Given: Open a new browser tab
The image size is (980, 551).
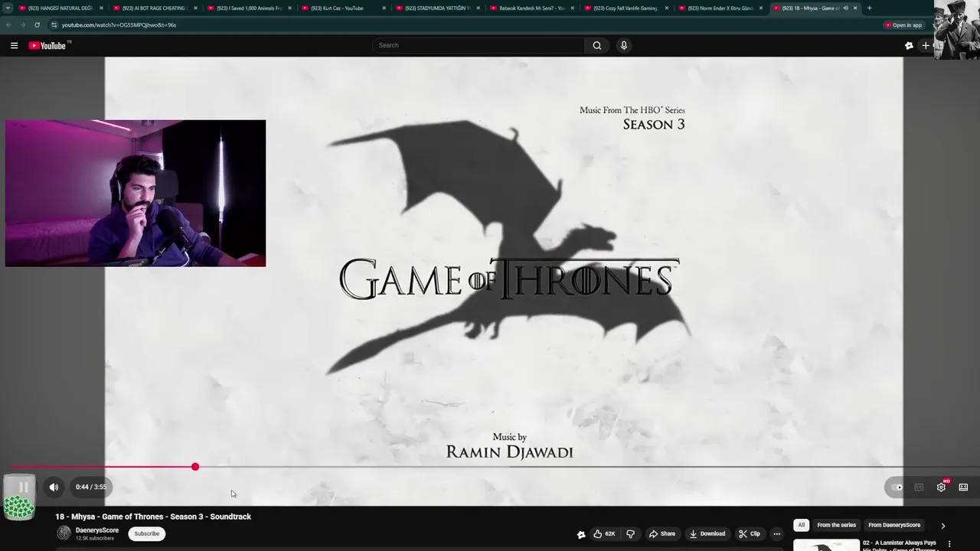Looking at the screenshot, I should coord(869,8).
